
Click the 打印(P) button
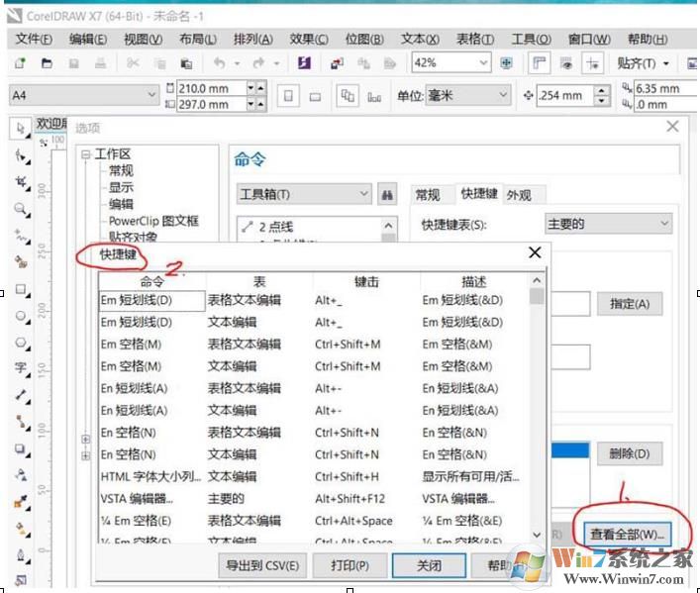click(x=350, y=565)
